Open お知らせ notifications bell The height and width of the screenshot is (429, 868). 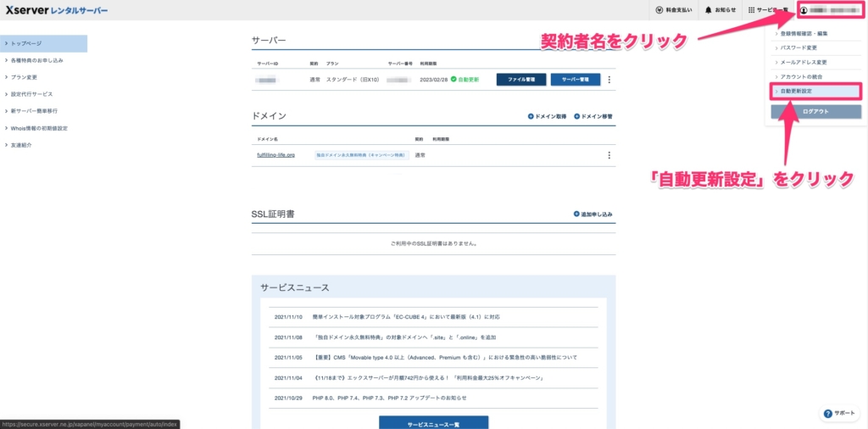[x=709, y=10]
